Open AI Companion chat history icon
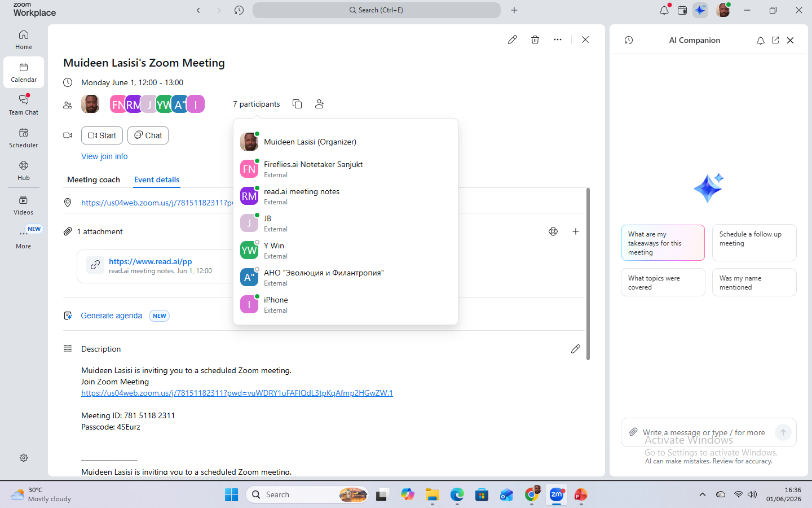812x508 pixels. 629,40
